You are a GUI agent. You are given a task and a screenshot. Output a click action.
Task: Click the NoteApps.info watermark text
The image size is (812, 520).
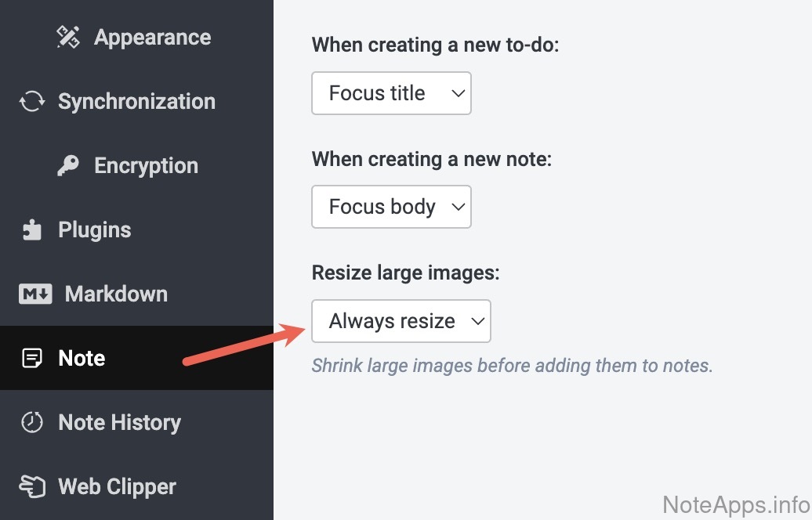tap(735, 504)
